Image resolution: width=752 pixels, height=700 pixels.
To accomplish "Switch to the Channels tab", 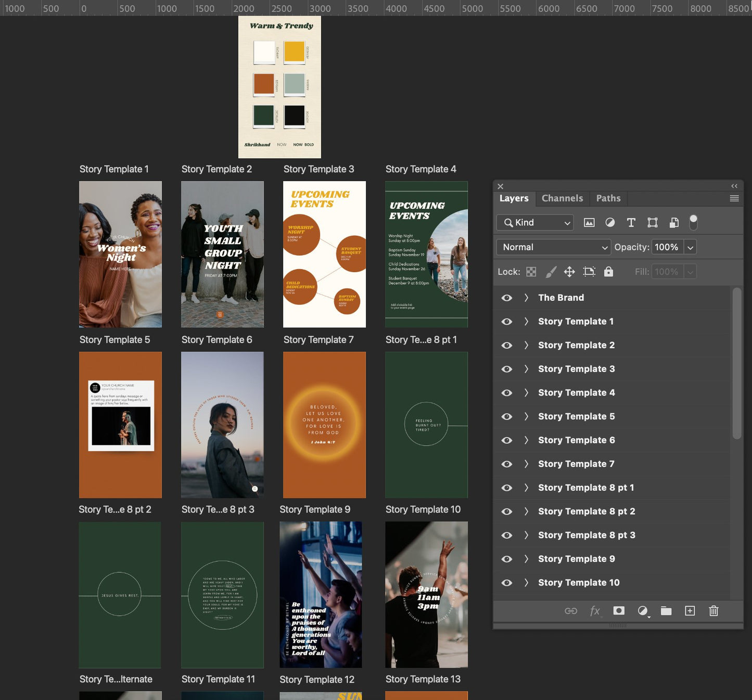I will (562, 198).
